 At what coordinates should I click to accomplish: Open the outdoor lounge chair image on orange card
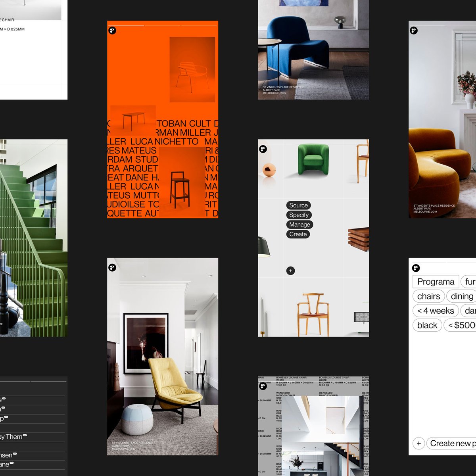(192, 70)
